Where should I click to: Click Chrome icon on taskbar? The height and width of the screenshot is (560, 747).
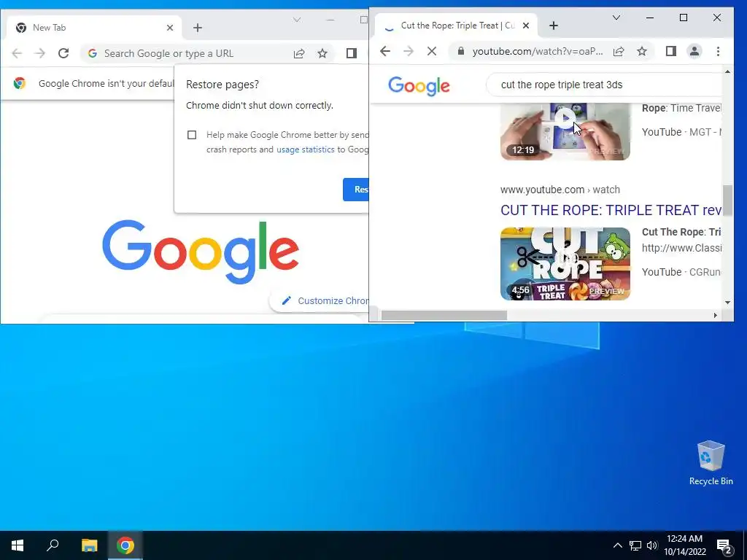(125, 545)
